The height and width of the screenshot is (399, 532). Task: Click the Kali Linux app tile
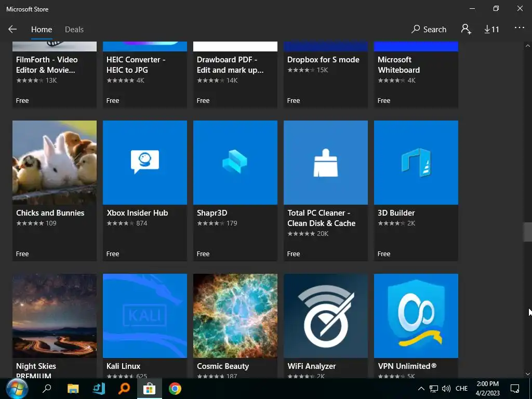145,315
